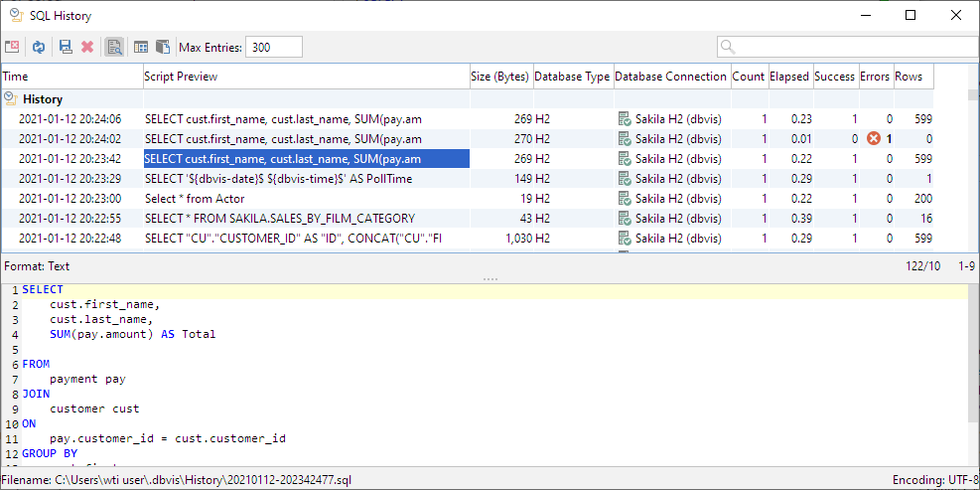Click the History tree node icon

[x=10, y=99]
